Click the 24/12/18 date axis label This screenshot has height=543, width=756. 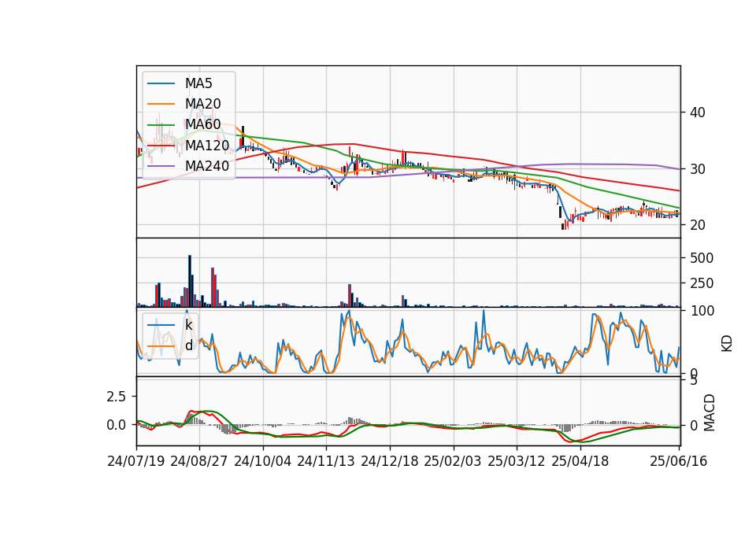click(390, 461)
